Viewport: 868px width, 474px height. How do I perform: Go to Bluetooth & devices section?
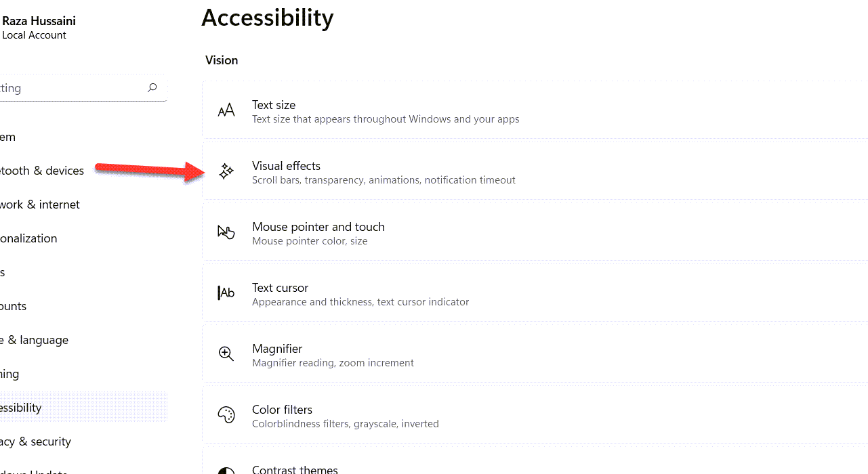tap(42, 171)
